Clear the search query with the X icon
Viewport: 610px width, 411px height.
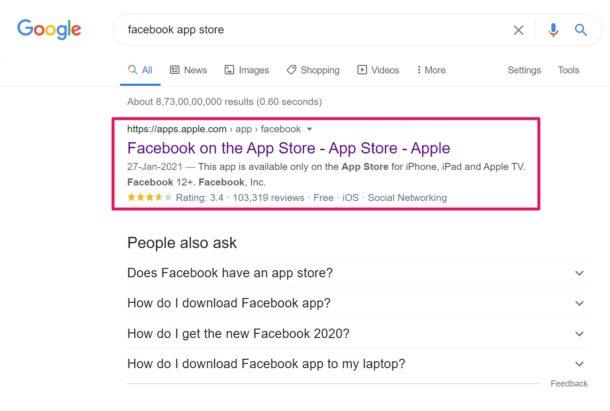[518, 30]
